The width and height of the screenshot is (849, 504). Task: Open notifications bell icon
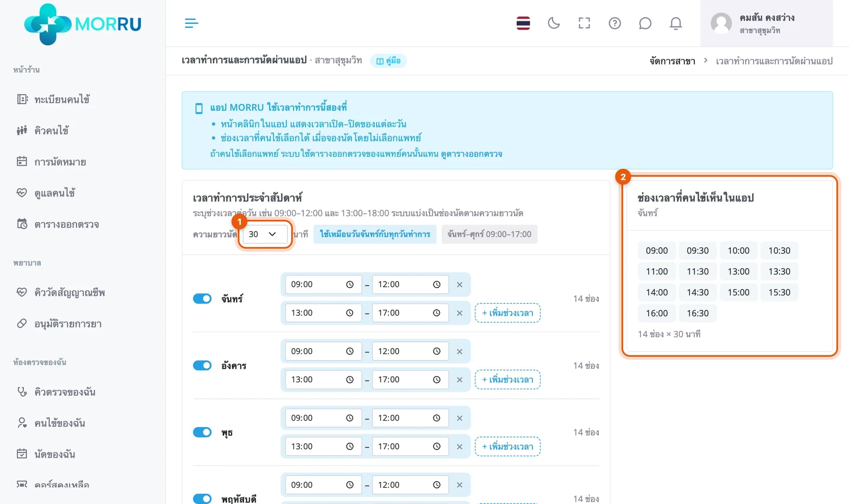click(x=676, y=23)
